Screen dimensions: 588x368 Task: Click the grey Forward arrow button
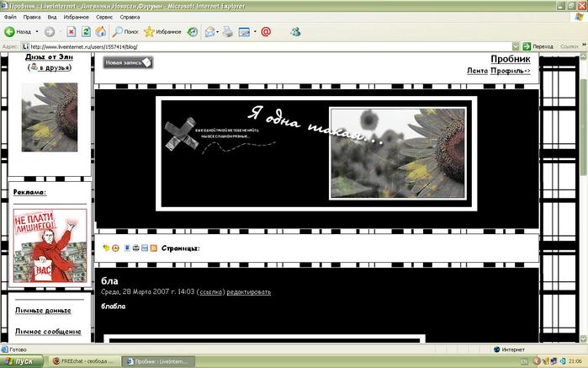(50, 32)
